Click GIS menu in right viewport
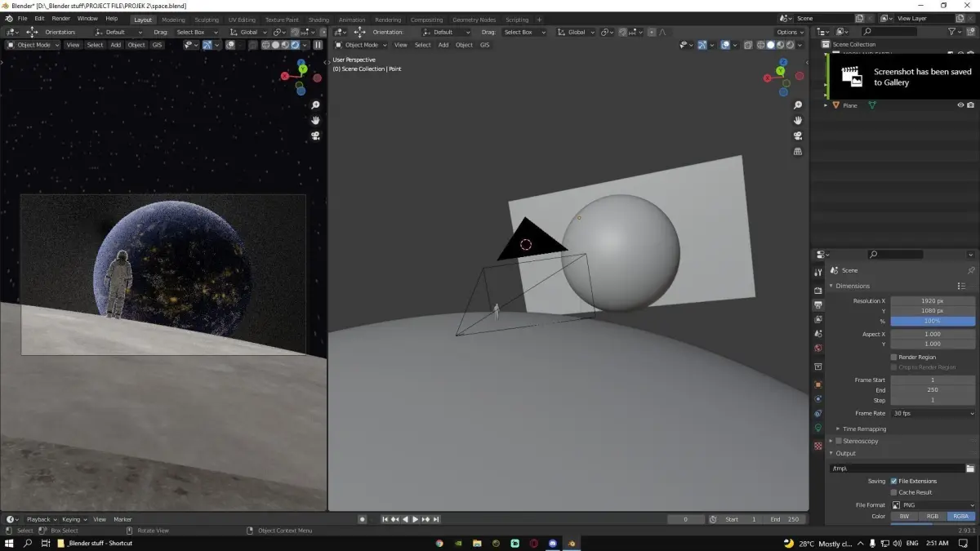The width and height of the screenshot is (980, 551). tap(484, 45)
